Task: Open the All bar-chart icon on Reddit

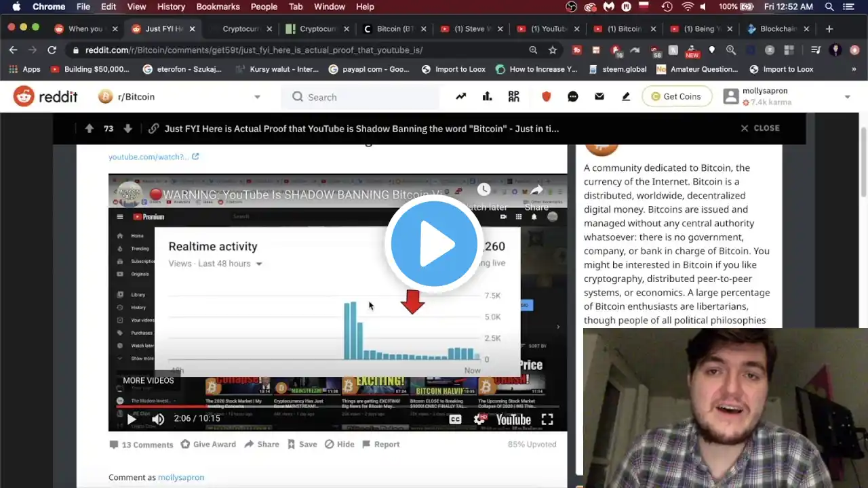Action: click(x=487, y=97)
